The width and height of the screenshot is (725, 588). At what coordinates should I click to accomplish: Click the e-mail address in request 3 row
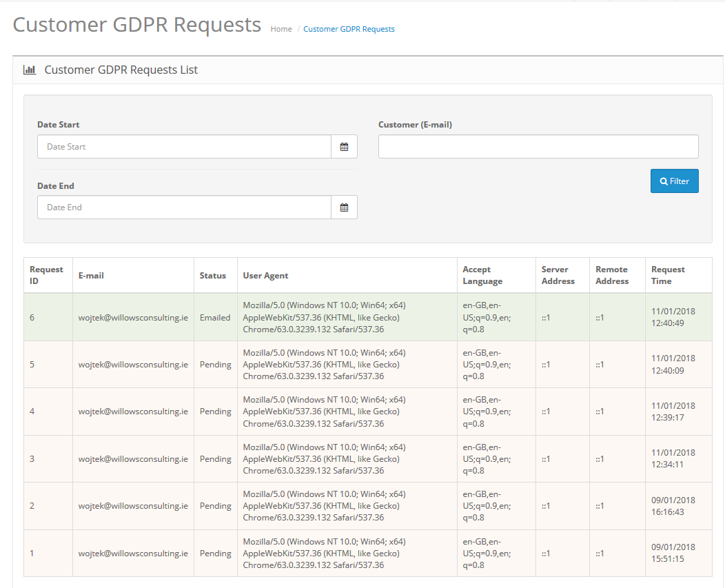tap(133, 459)
